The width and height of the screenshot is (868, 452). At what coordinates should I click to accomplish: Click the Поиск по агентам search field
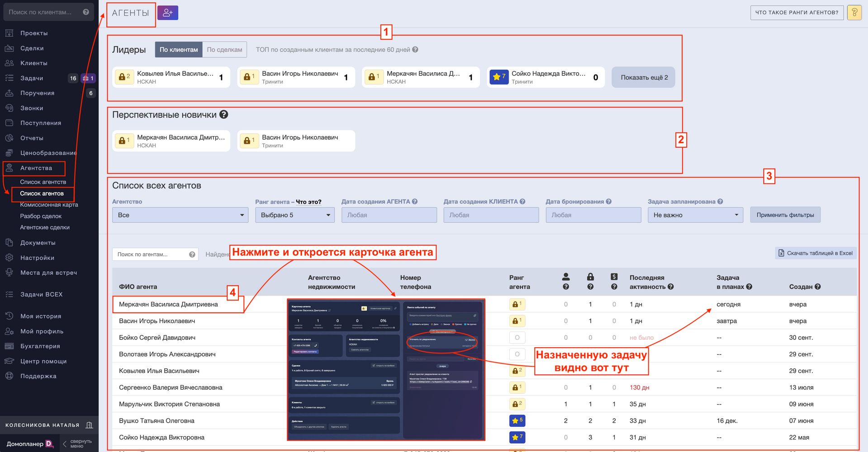pos(150,254)
